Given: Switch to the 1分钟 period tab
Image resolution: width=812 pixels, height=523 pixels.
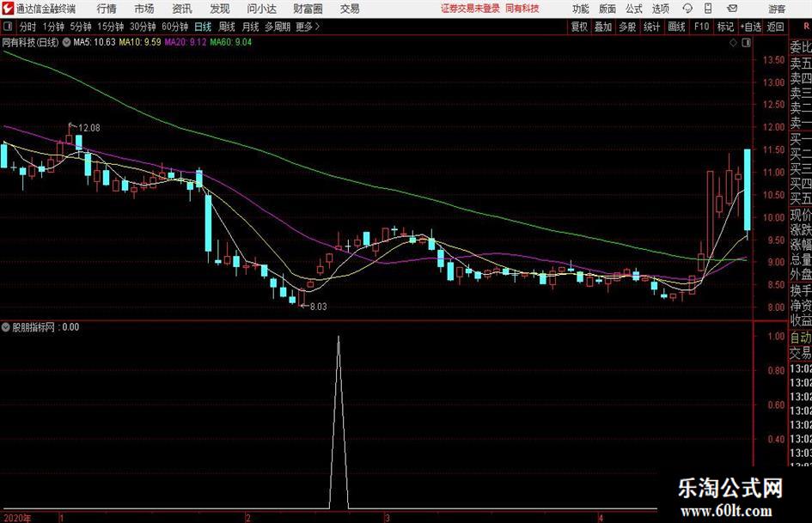Looking at the screenshot, I should click(53, 27).
